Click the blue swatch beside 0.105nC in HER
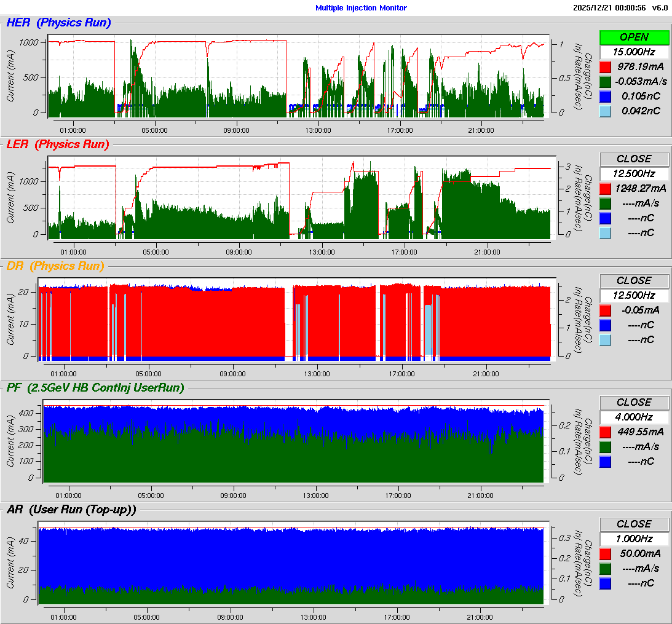Image resolution: width=672 pixels, height=624 pixels. tap(605, 97)
